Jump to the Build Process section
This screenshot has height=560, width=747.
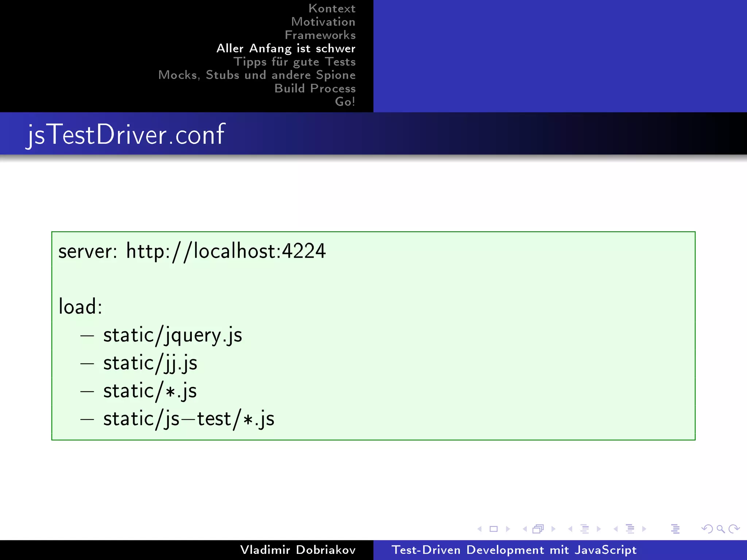pos(315,88)
